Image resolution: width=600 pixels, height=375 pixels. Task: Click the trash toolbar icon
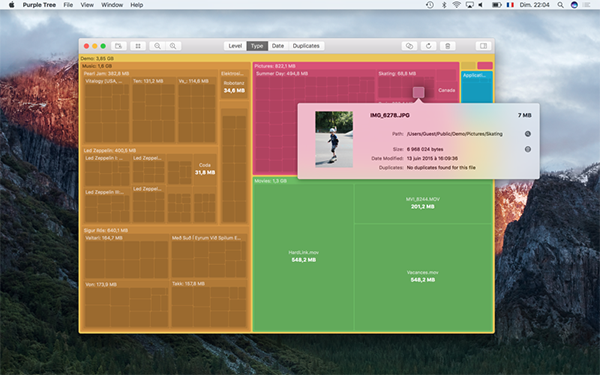tap(447, 46)
